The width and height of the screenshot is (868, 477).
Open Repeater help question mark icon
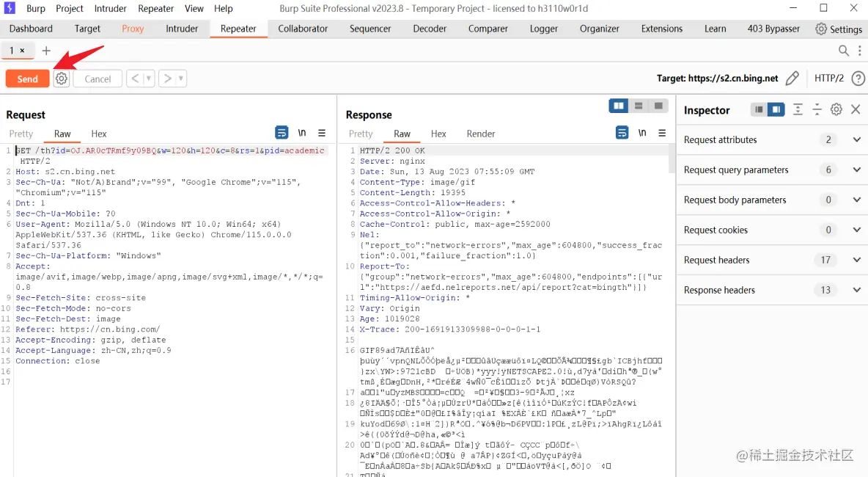(x=858, y=78)
